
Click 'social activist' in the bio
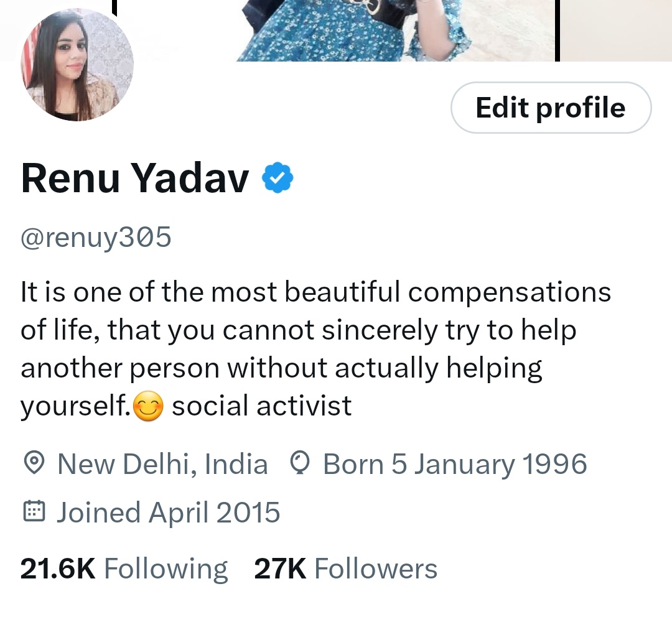tap(262, 406)
